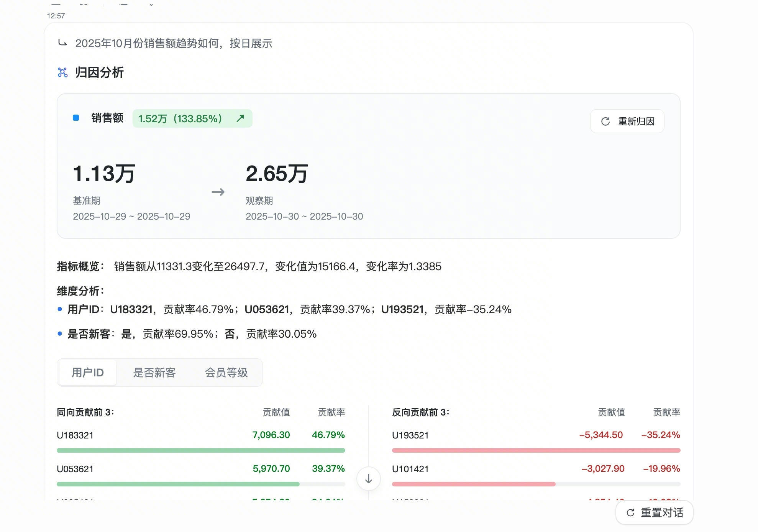Click the arrow between 基准期 and 观察期
Viewport: 758px width, 532px height.
pos(218,192)
